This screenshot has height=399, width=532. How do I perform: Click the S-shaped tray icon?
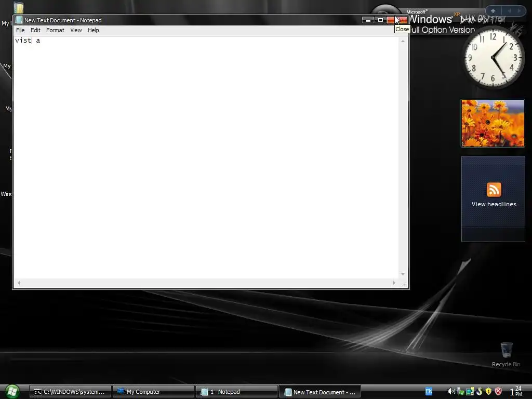(x=480, y=392)
